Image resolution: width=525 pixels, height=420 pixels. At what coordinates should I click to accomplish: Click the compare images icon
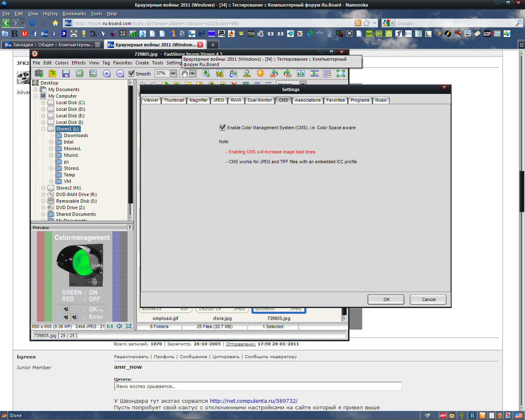pyautogui.click(x=301, y=73)
